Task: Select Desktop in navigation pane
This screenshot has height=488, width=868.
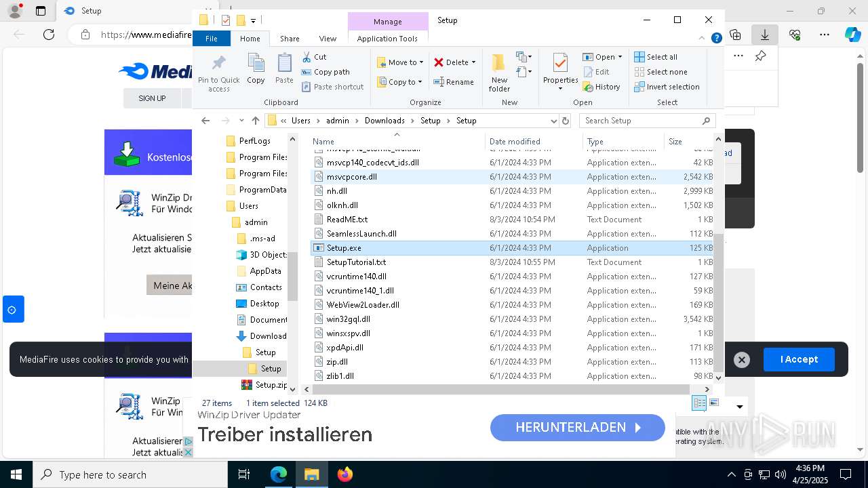Action: coord(257,304)
